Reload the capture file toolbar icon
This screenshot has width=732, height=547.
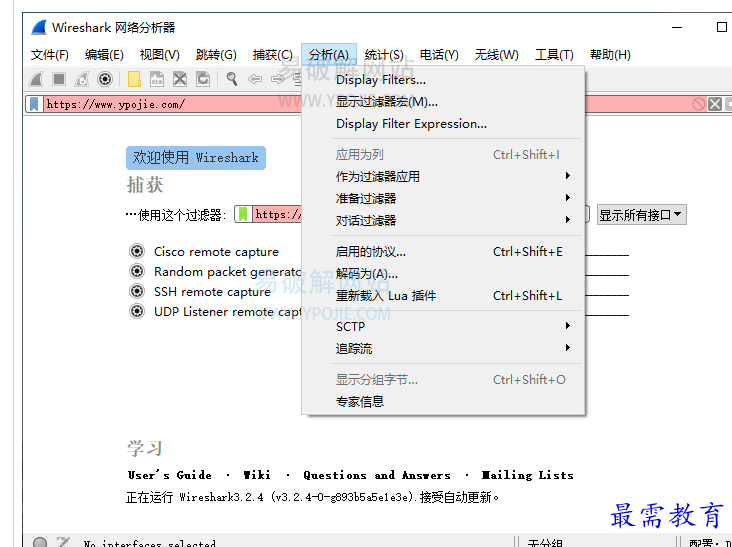(203, 79)
